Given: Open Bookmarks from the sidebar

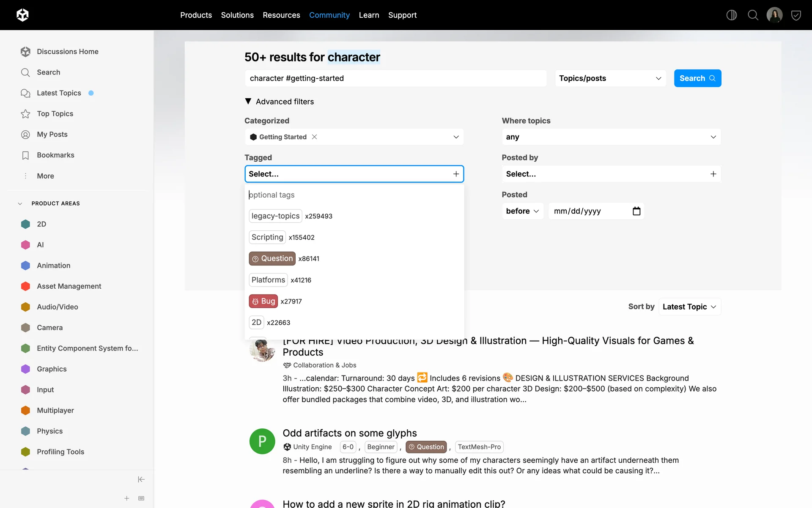Looking at the screenshot, I should (x=55, y=155).
